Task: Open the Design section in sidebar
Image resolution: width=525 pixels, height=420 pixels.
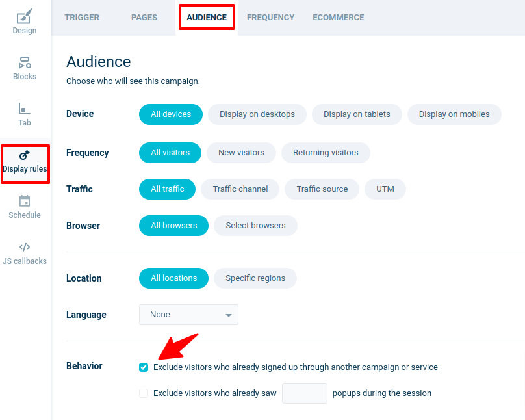Action: tap(25, 21)
